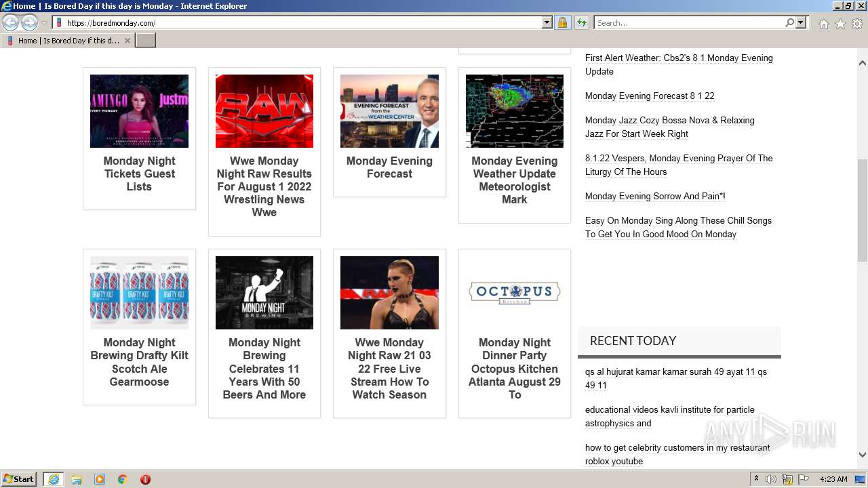
Task: Open the Home page icon
Action: click(x=823, y=24)
